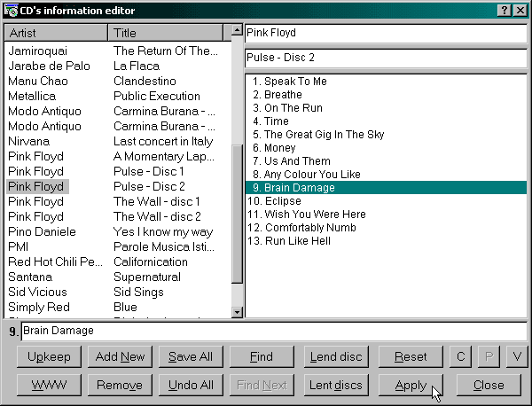Viewport: 532px width, 406px height.
Task: Select track 13. Run Like Hell
Action: click(386, 241)
